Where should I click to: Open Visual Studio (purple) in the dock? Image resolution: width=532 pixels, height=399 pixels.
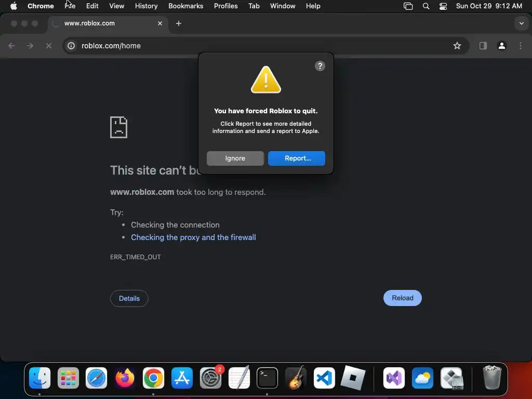tap(394, 378)
